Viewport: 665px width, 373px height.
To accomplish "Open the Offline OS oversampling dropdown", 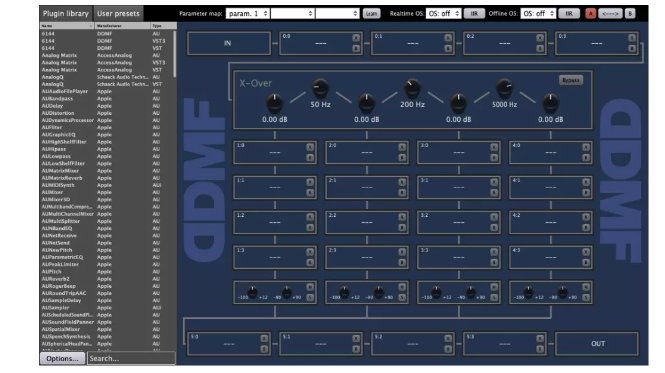I will [x=538, y=14].
